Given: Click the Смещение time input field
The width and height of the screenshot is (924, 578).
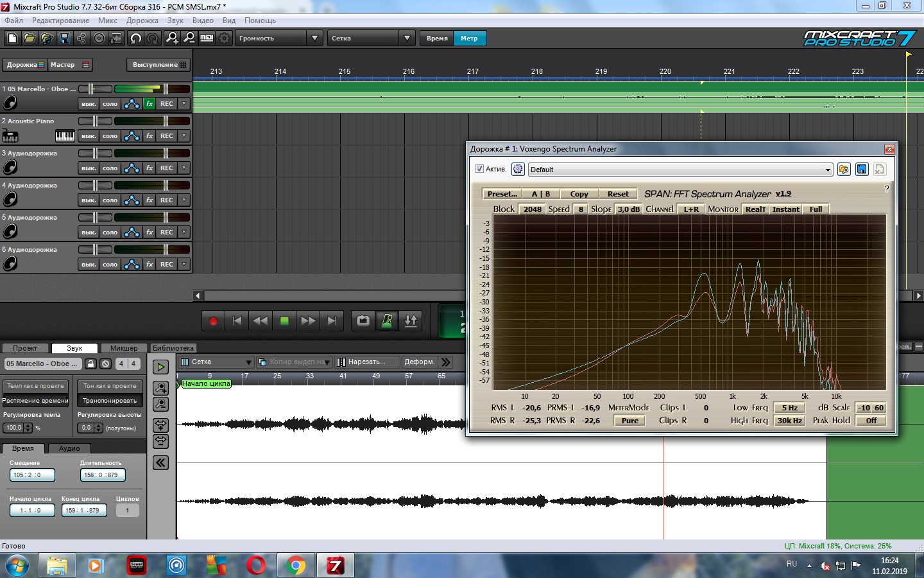Looking at the screenshot, I should 32,475.
